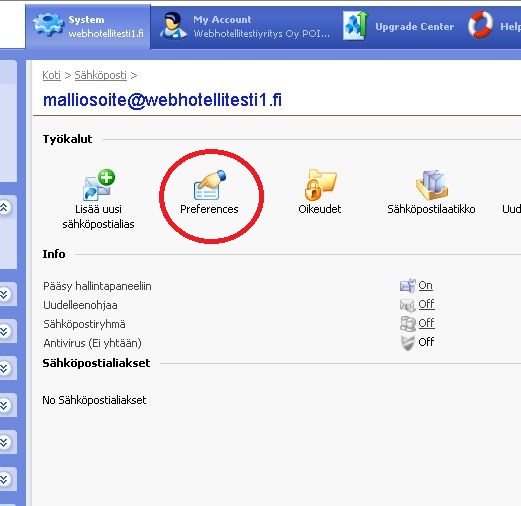Screen dimensions: 521x506
Task: Click the My Account user icon
Action: (174, 26)
